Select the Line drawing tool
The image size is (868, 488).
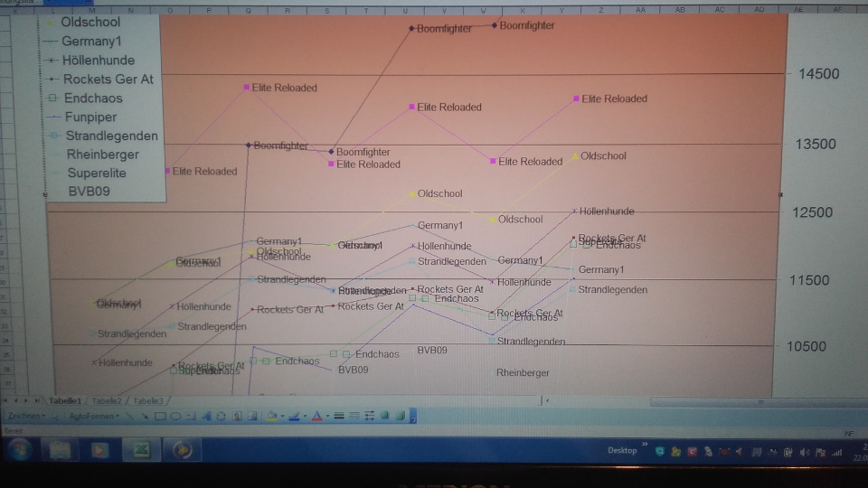[131, 417]
